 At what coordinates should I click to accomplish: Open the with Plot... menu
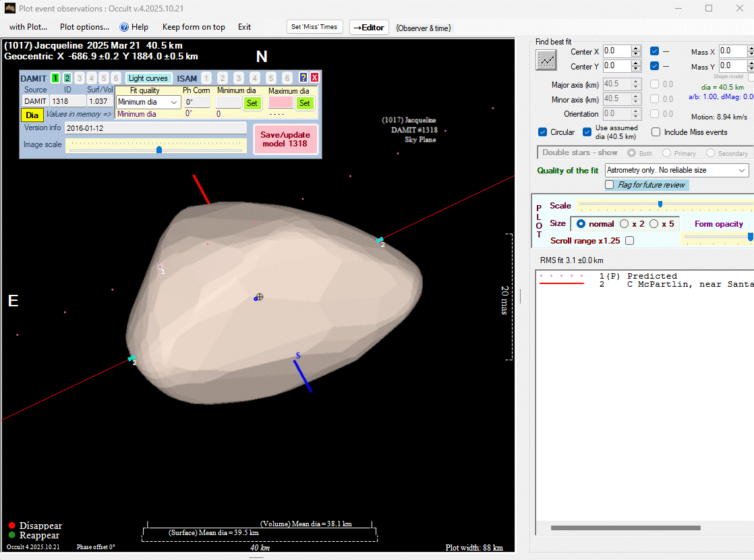click(28, 27)
